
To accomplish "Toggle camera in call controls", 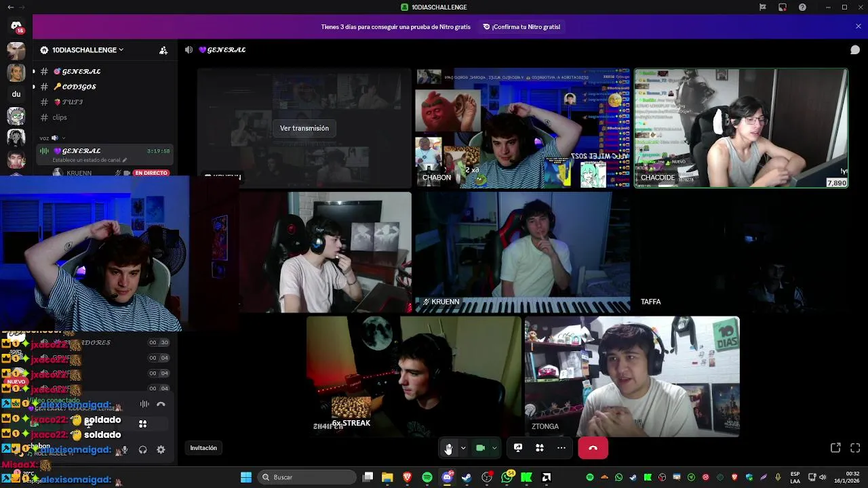I will (x=480, y=448).
